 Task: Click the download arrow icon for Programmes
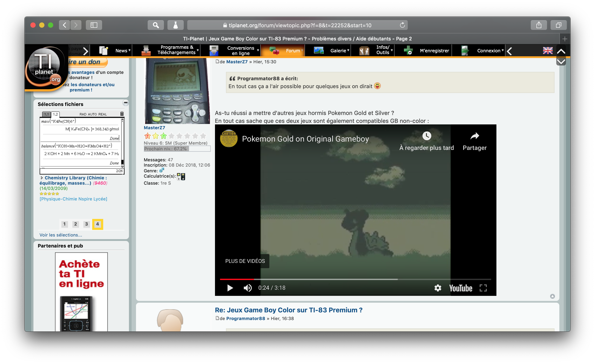(146, 51)
